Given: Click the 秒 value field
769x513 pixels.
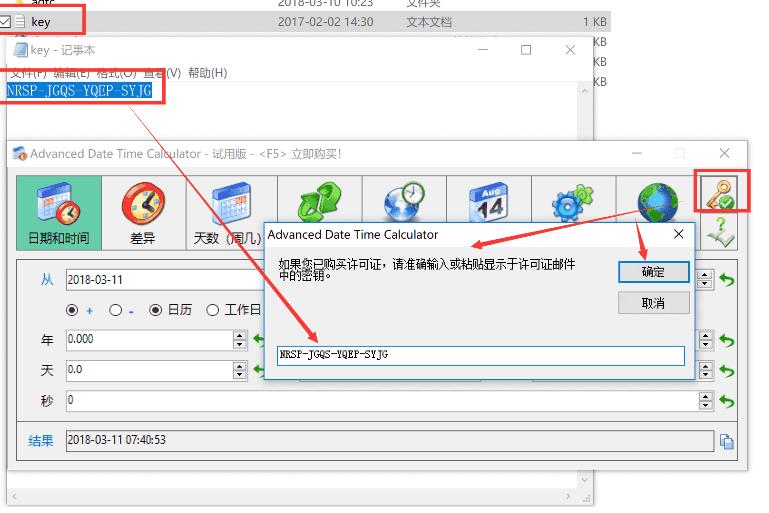Looking at the screenshot, I should [383, 401].
